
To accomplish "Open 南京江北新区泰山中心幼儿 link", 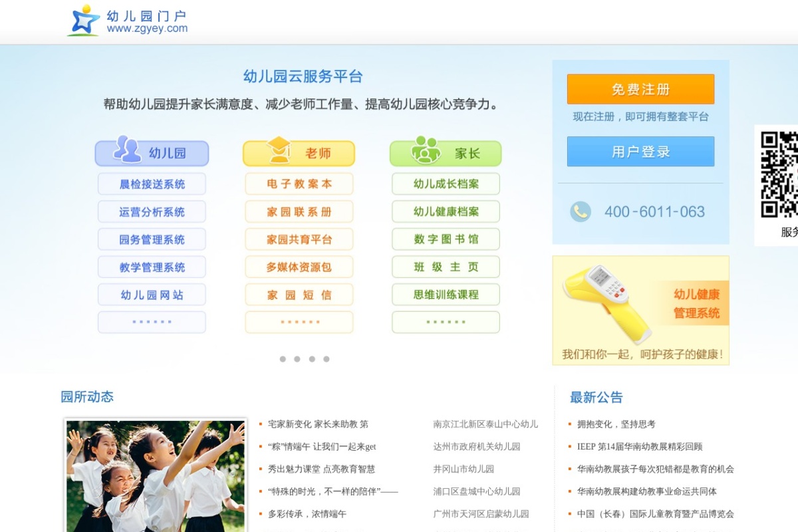I will tap(485, 424).
